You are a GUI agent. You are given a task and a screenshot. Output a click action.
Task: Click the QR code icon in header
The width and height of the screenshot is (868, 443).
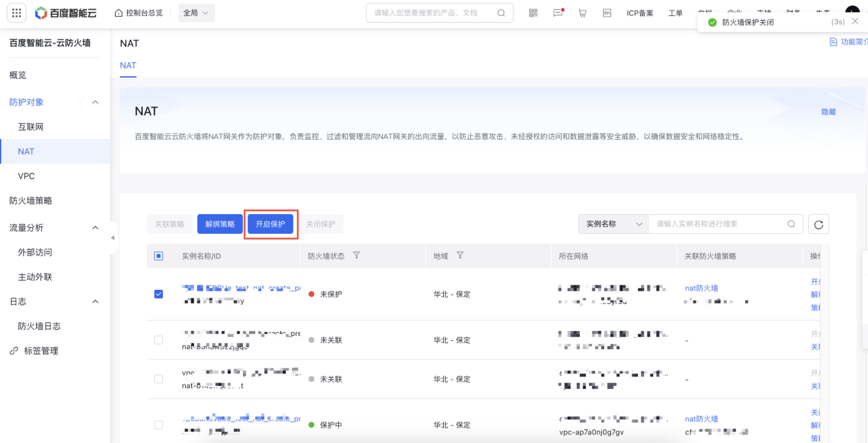tap(533, 13)
